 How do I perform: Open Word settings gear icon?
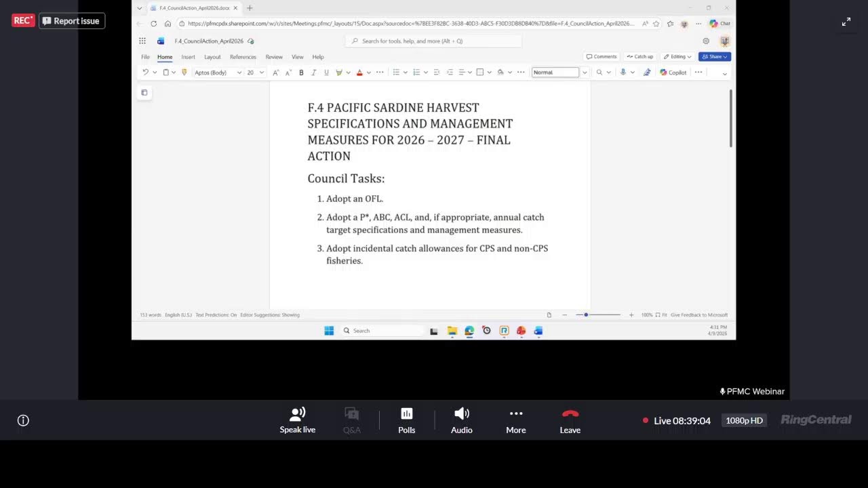[706, 41]
